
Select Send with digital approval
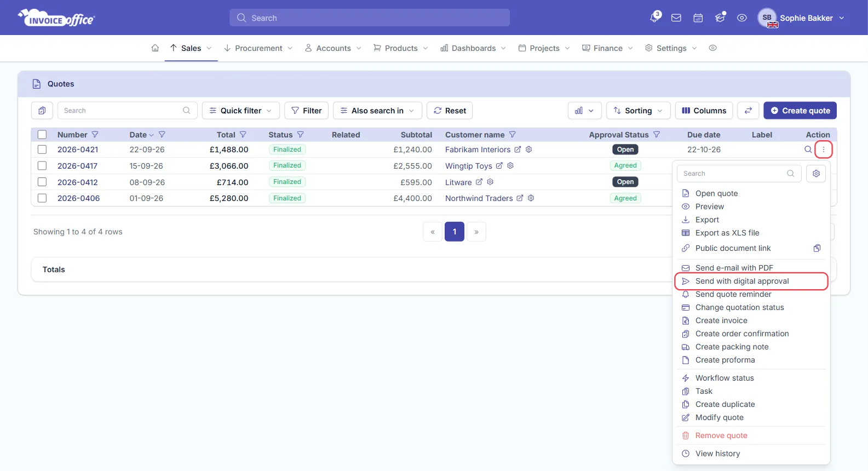(751, 281)
